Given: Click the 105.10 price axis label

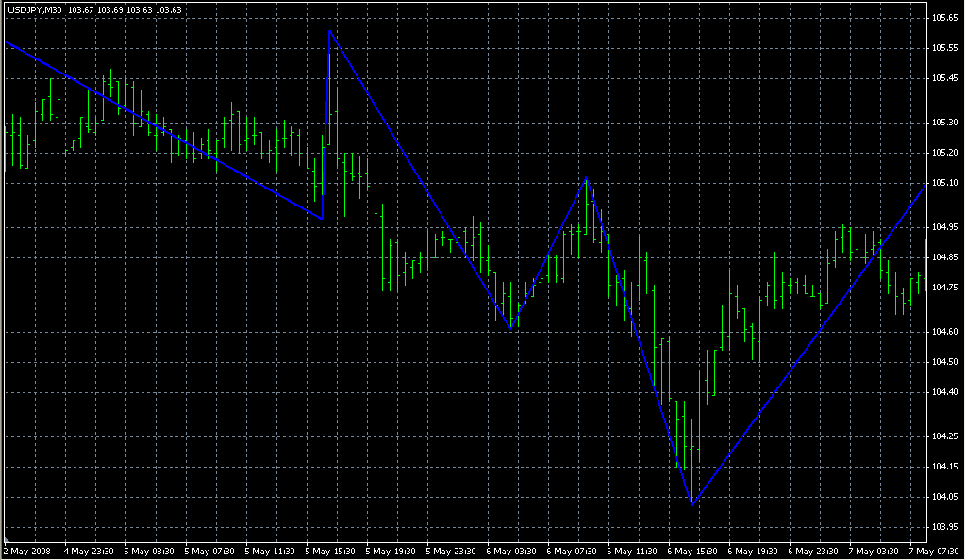Looking at the screenshot, I should tap(944, 183).
